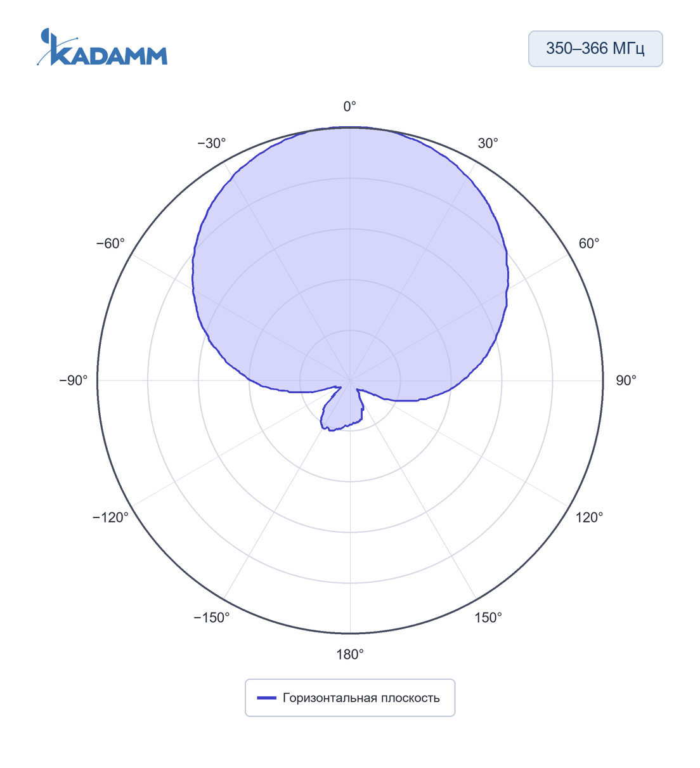Click the 350–366 МГц frequency label
Viewport: 700px width, 768px height.
pyautogui.click(x=595, y=48)
